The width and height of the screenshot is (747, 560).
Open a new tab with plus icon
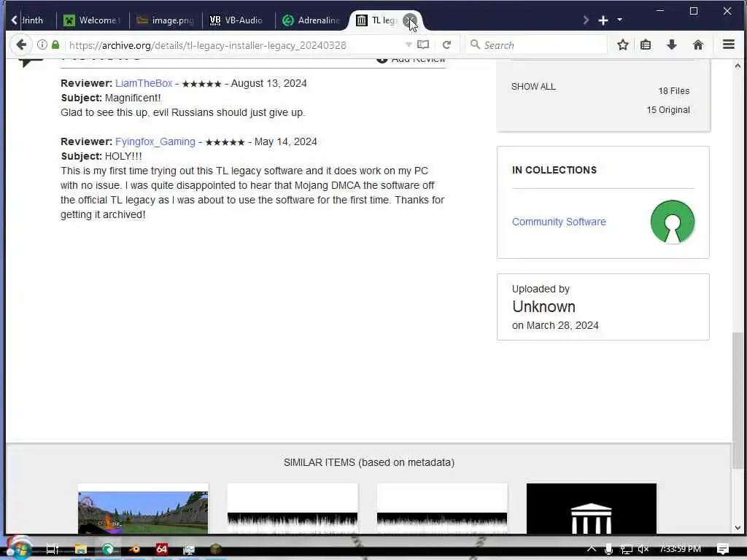(x=603, y=20)
